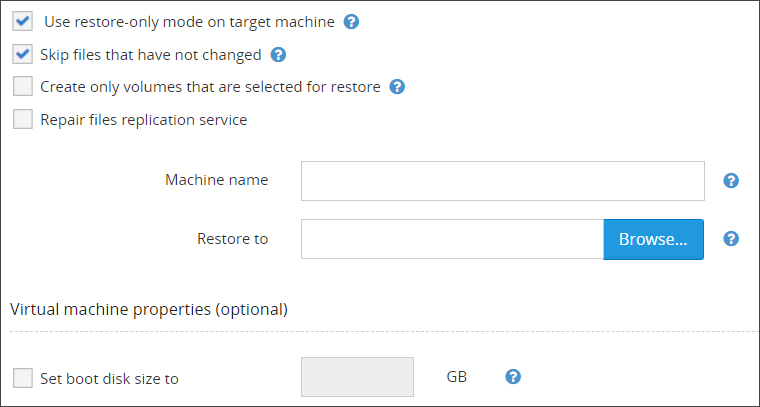Tick the Repair files replication service checkbox
Viewport: 760px width, 407px height.
click(23, 120)
